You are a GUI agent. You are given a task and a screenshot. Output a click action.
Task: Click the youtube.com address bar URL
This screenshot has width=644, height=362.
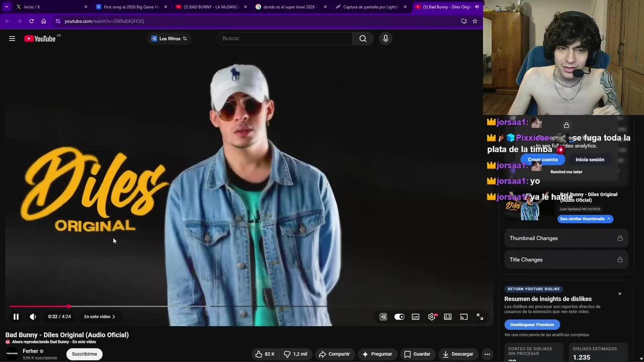click(104, 21)
